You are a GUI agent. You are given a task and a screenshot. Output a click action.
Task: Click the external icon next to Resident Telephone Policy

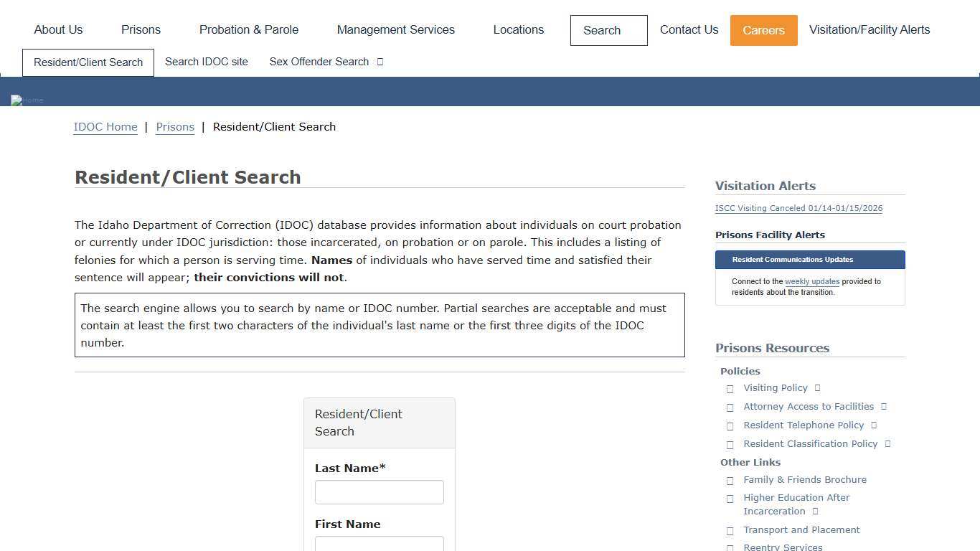(873, 425)
